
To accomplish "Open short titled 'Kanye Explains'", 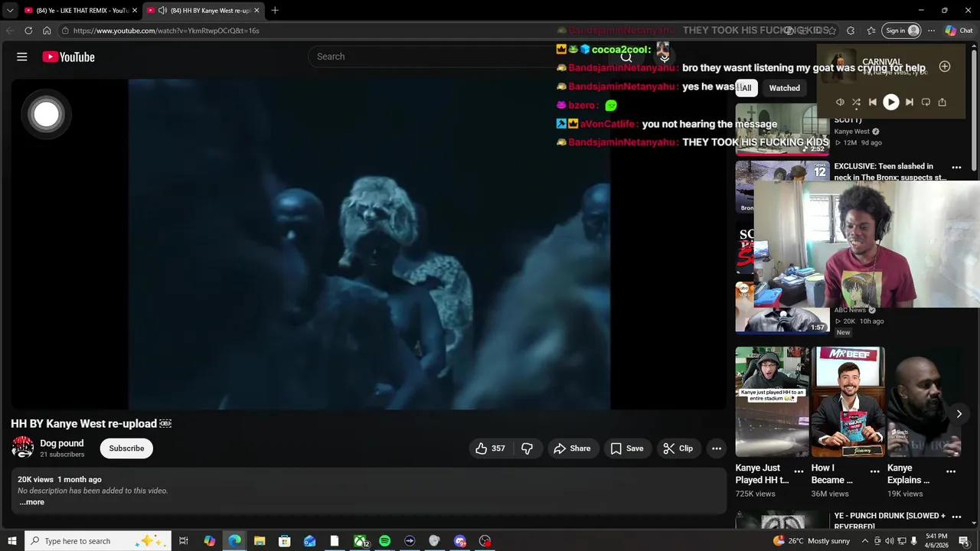I will pos(923,402).
